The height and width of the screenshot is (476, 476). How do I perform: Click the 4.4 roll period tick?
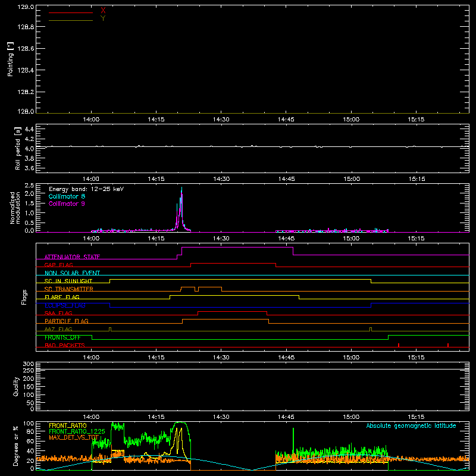tap(29, 129)
